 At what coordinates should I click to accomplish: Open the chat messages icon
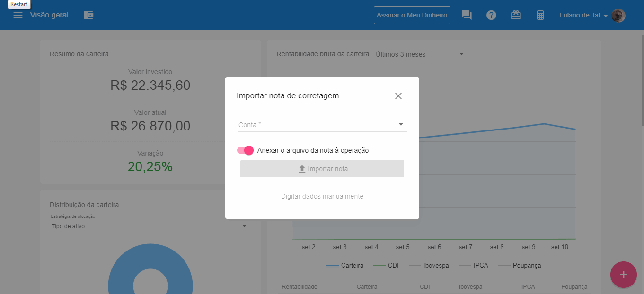click(467, 15)
